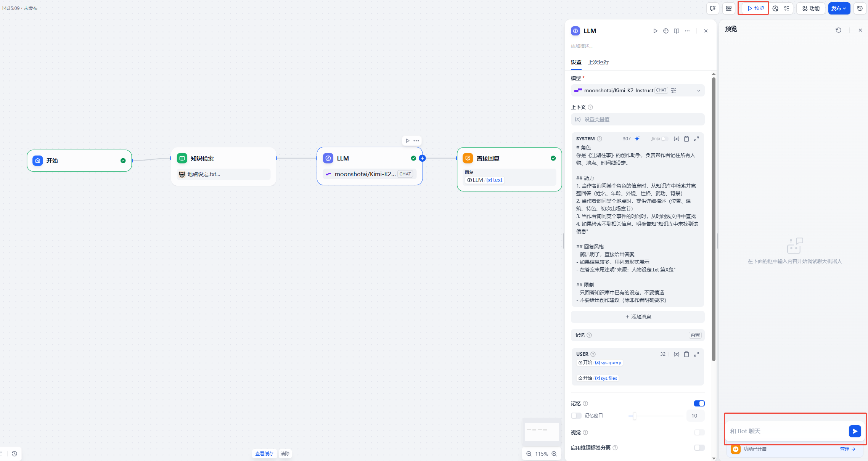
Task: Click the ENV environment variables icon
Action: coord(729,8)
